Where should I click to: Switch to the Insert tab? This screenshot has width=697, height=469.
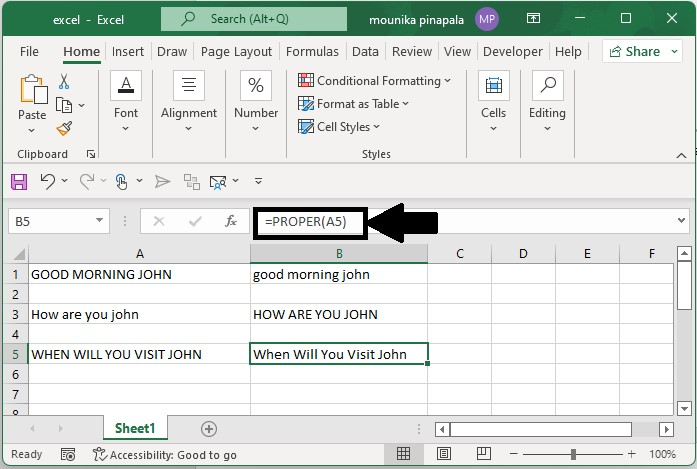[128, 52]
